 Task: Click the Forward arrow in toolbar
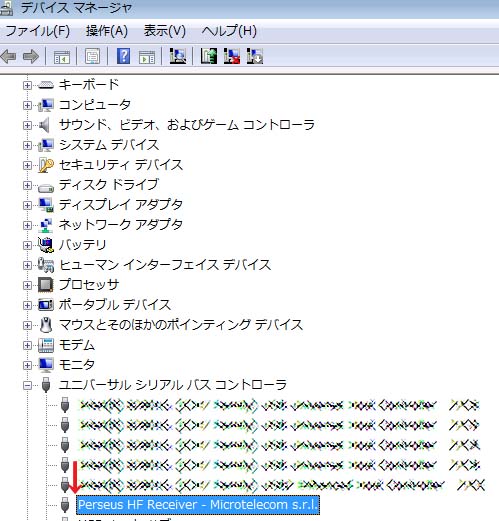(x=31, y=56)
